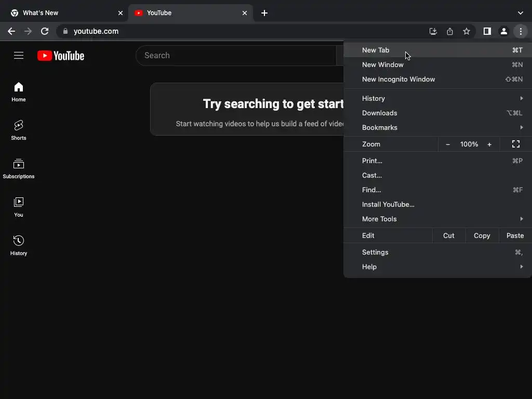Expand the Bookmarks submenu

pyautogui.click(x=437, y=128)
